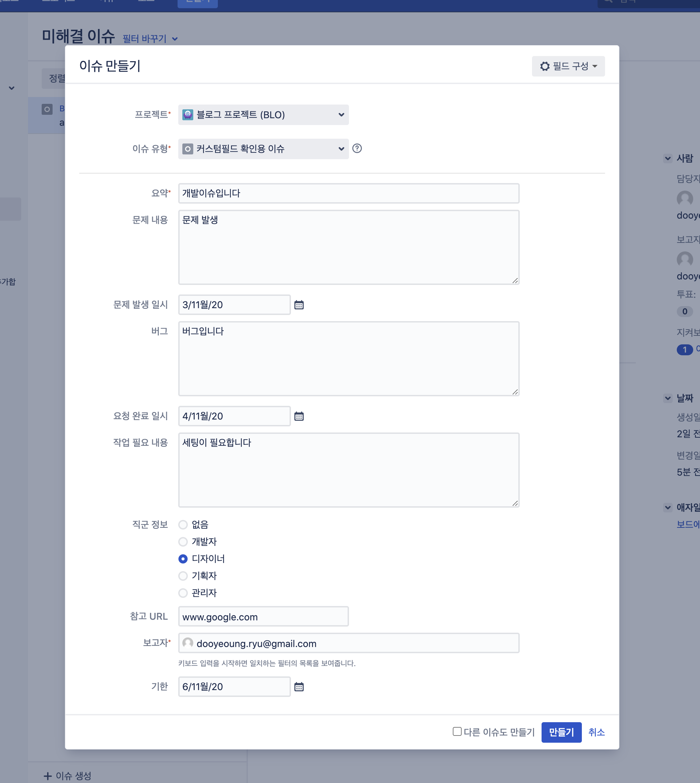700x783 pixels.
Task: Open calendar picker for 문제 발생 일시
Action: coord(299,305)
